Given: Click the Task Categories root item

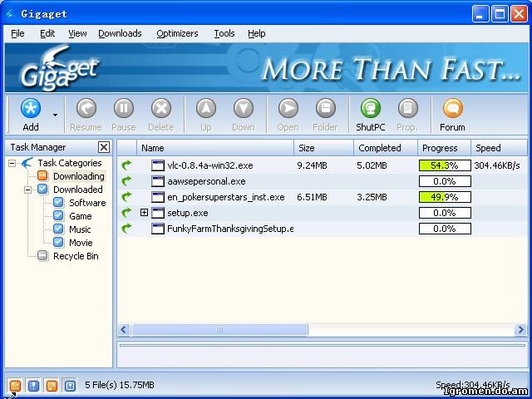Looking at the screenshot, I should coord(70,163).
